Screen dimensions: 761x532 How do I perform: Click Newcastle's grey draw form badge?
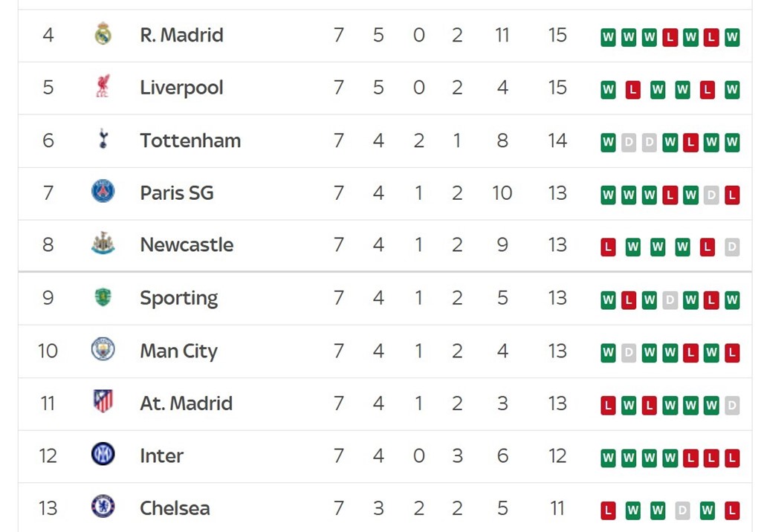(732, 247)
